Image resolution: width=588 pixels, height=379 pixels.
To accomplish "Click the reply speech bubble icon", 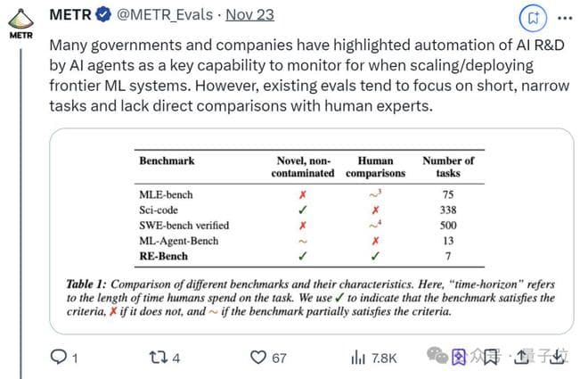I will click(x=59, y=357).
